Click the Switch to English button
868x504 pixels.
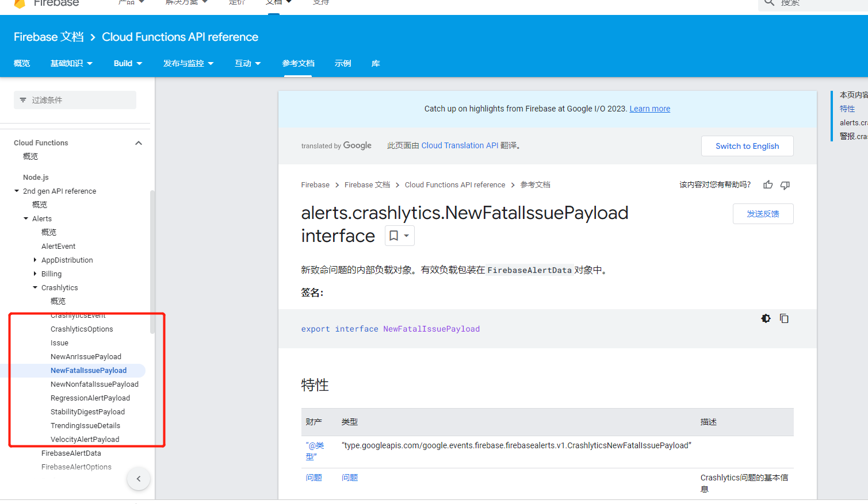(x=747, y=146)
